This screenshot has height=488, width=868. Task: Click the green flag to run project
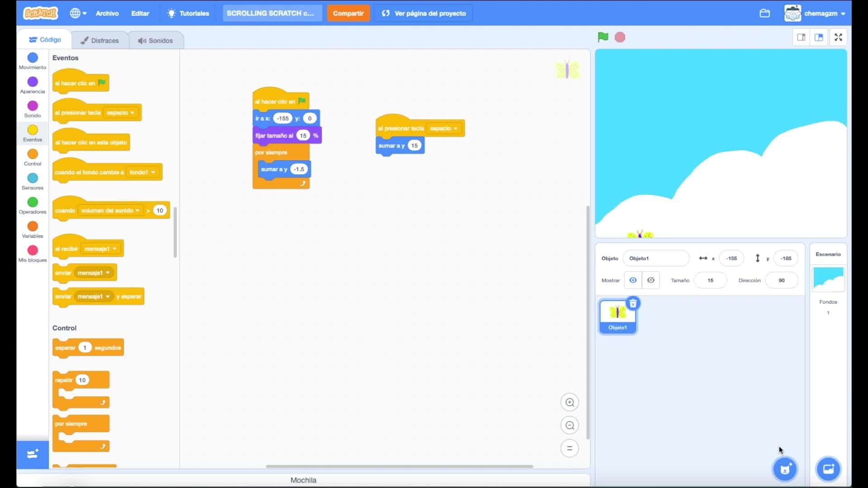coord(603,37)
